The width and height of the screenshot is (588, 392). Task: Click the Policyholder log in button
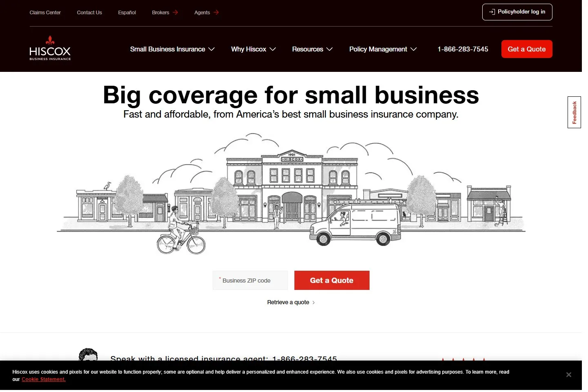point(517,12)
